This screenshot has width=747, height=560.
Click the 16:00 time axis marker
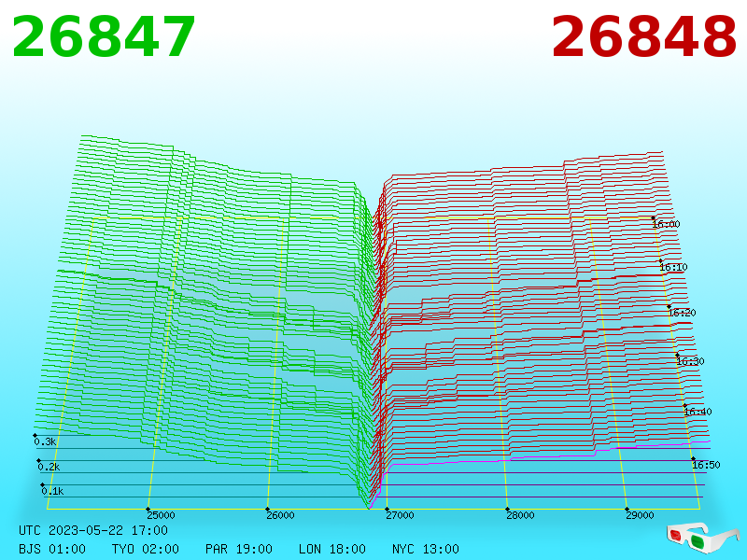pyautogui.click(x=666, y=224)
